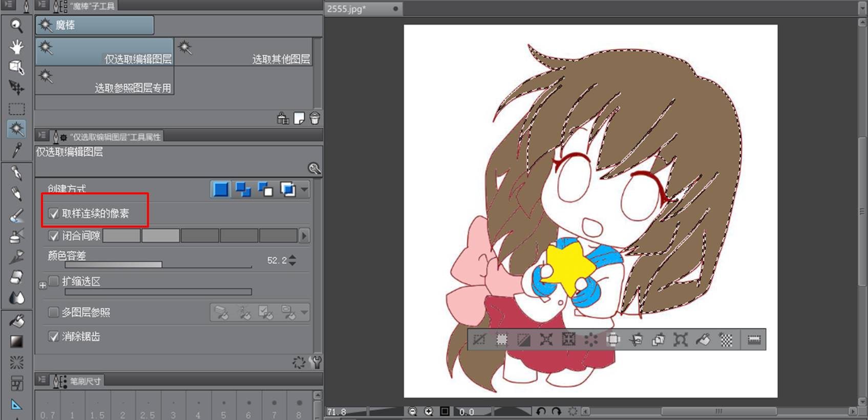The image size is (868, 420).
Task: Select the 3D Object operation tool
Action: point(16,67)
